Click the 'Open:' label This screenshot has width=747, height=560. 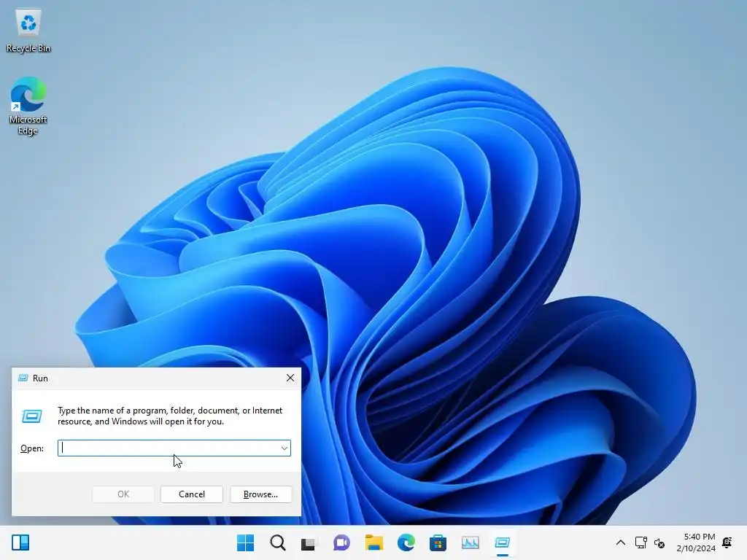[x=32, y=448]
